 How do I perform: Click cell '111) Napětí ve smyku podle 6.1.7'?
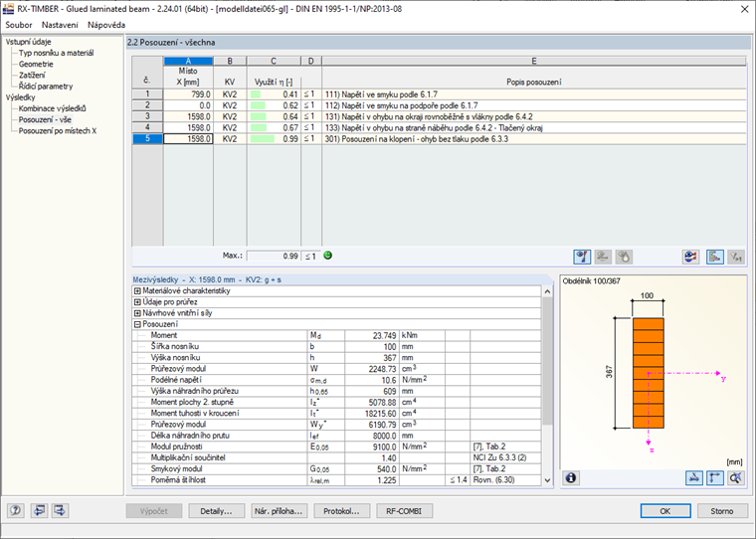coord(534,94)
